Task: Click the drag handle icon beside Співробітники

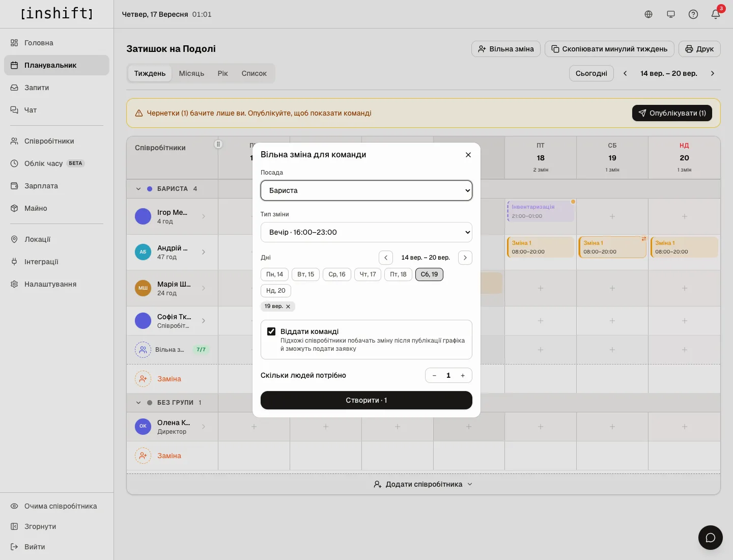Action: [218, 144]
